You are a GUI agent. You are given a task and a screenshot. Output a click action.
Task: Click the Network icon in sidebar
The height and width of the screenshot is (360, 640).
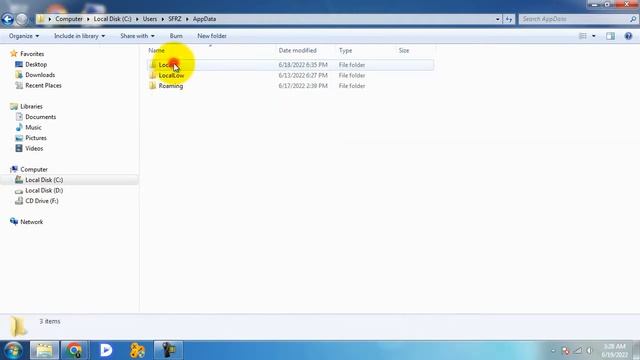click(x=14, y=222)
